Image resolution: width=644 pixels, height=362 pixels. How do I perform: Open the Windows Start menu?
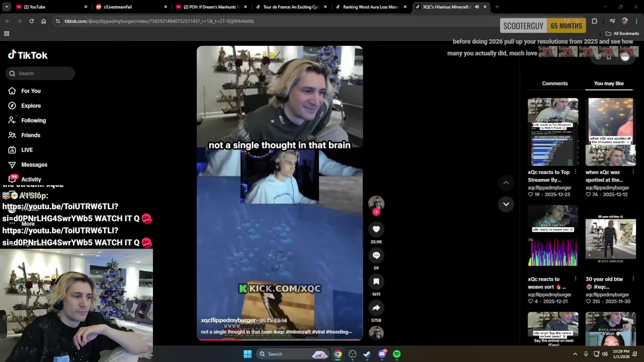tap(248, 354)
